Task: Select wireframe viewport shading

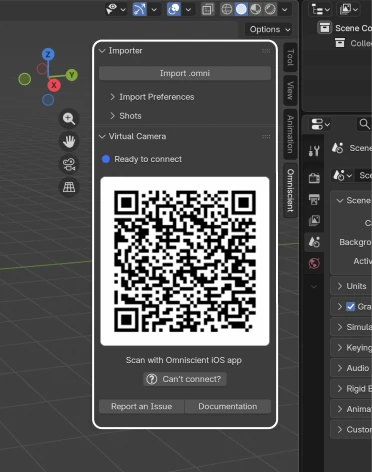Action: pyautogui.click(x=227, y=9)
